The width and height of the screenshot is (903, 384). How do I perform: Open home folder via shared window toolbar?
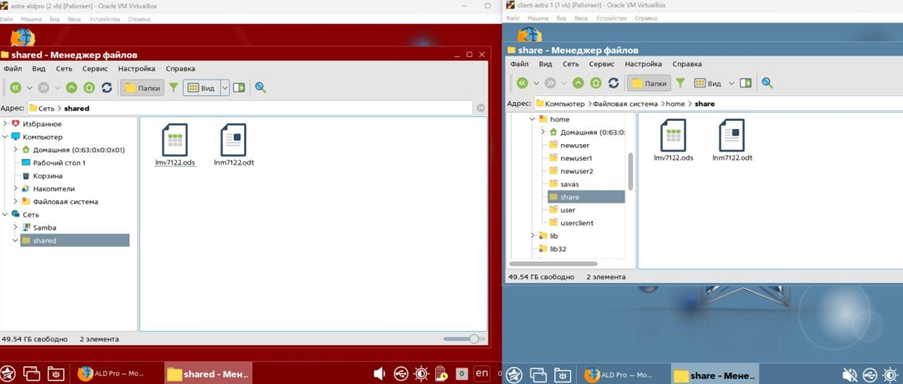click(x=89, y=88)
